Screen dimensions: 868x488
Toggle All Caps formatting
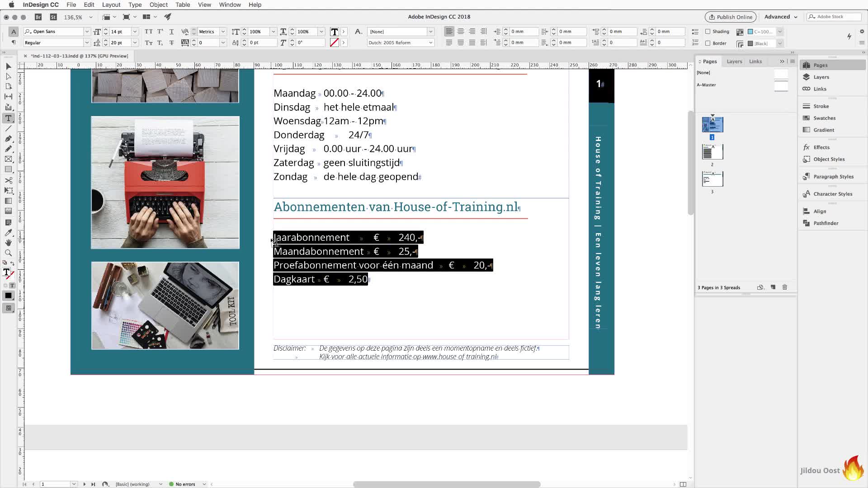pyautogui.click(x=149, y=32)
